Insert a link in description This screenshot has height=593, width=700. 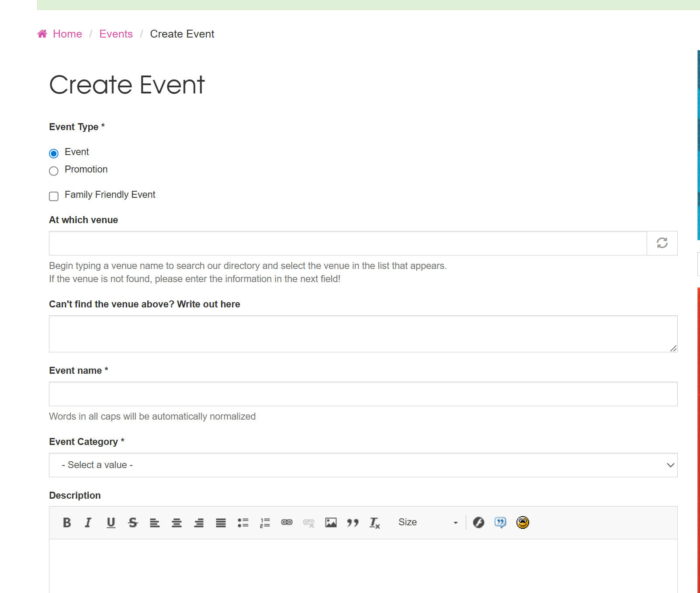(287, 522)
